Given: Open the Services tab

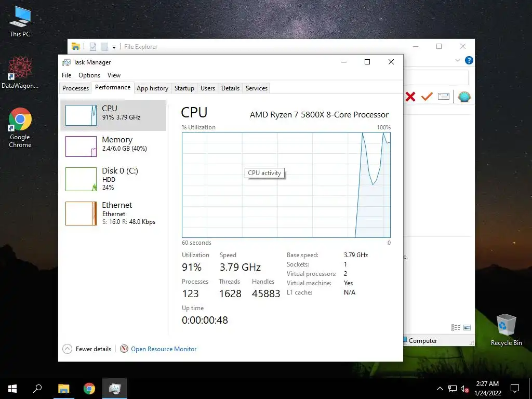Looking at the screenshot, I should point(257,88).
